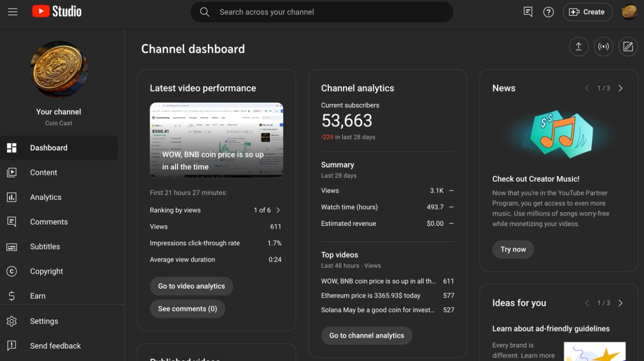
Task: Click Go to video analytics button
Action: click(191, 286)
